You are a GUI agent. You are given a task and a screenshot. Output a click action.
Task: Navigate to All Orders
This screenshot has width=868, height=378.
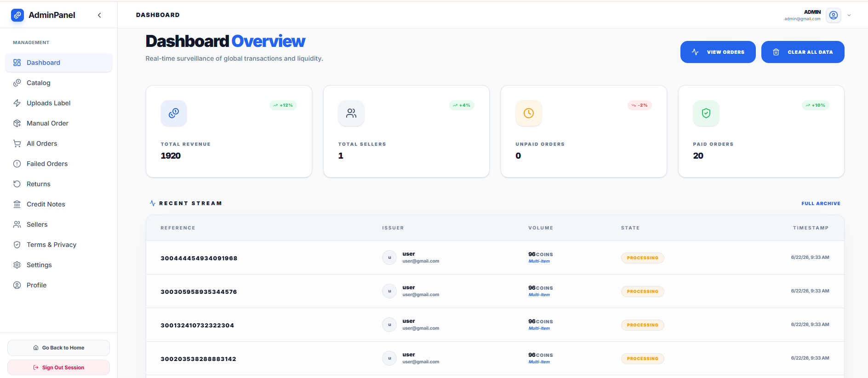58,143
